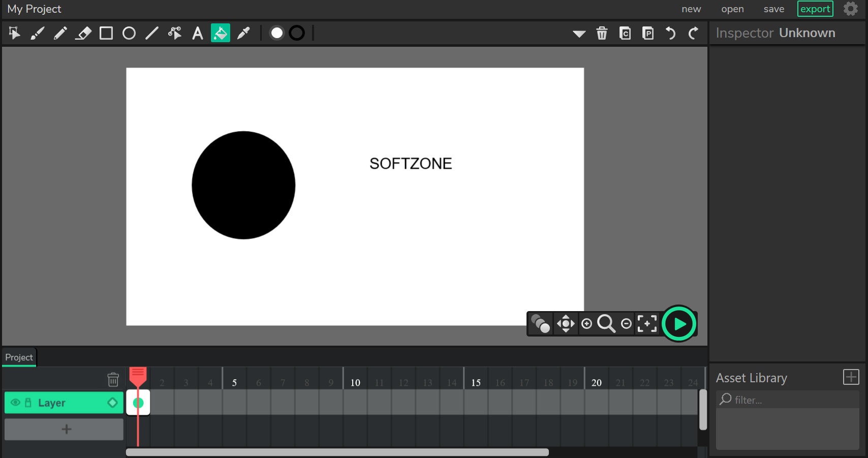Zoom in using the plus icon
Image resolution: width=868 pixels, height=458 pixels.
pos(586,324)
